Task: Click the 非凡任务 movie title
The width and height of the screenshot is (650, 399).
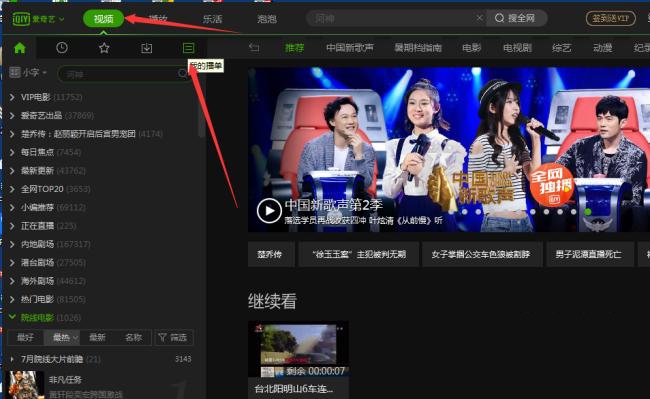Action: [x=65, y=380]
